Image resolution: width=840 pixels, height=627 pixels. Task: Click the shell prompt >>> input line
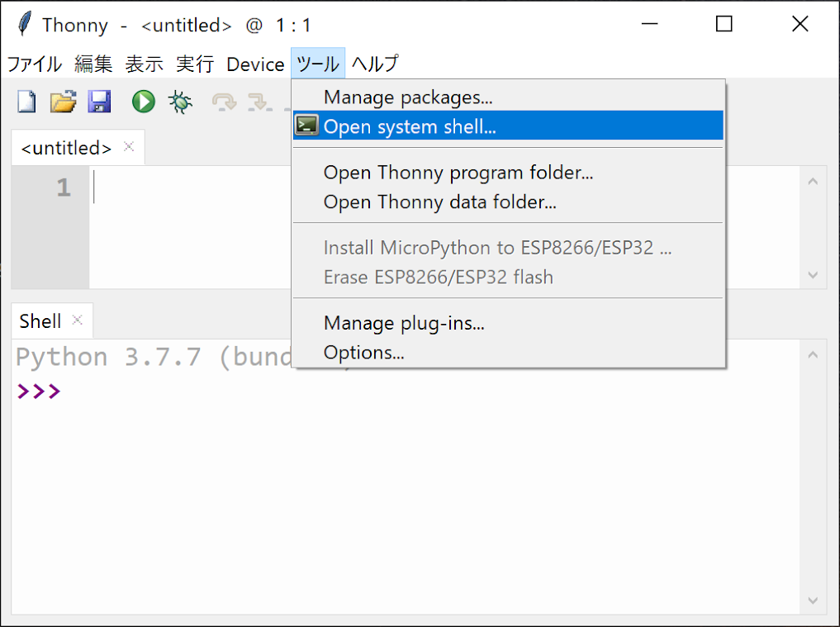(407, 392)
